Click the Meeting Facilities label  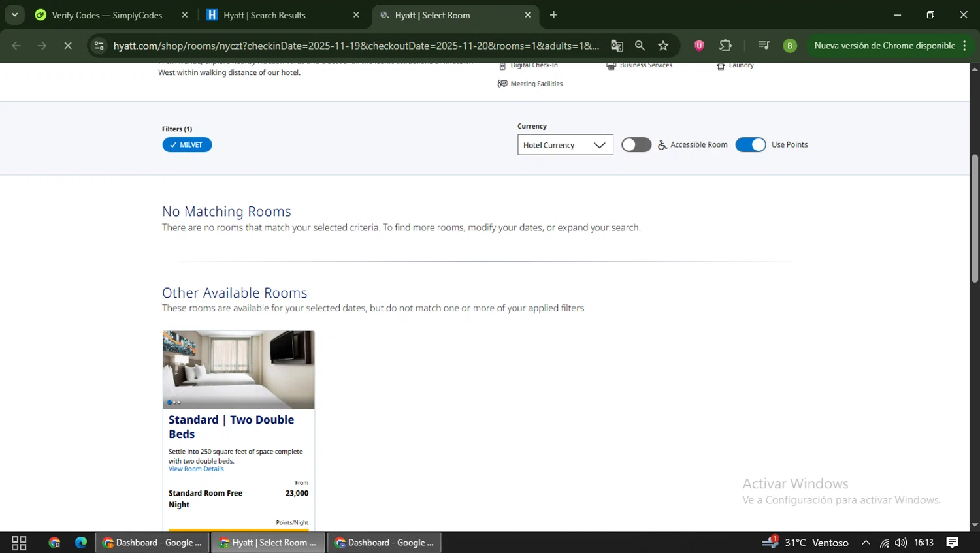point(536,84)
